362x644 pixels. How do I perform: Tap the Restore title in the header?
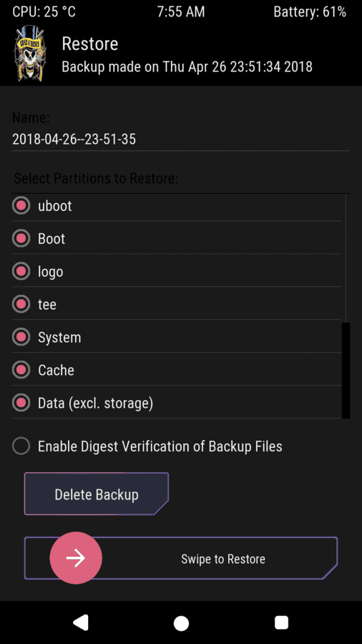pyautogui.click(x=90, y=44)
